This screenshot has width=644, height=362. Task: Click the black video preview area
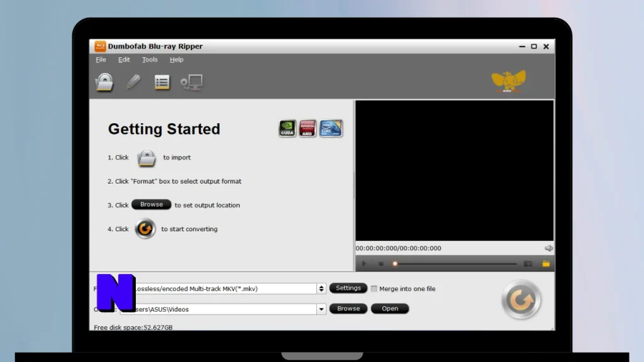pyautogui.click(x=454, y=171)
